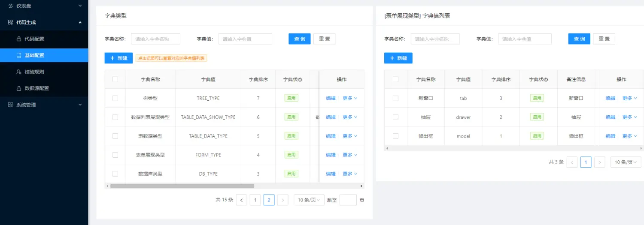Expand the 仪表盘 sidebar menu chevron
The width and height of the screenshot is (644, 225).
pos(80,6)
